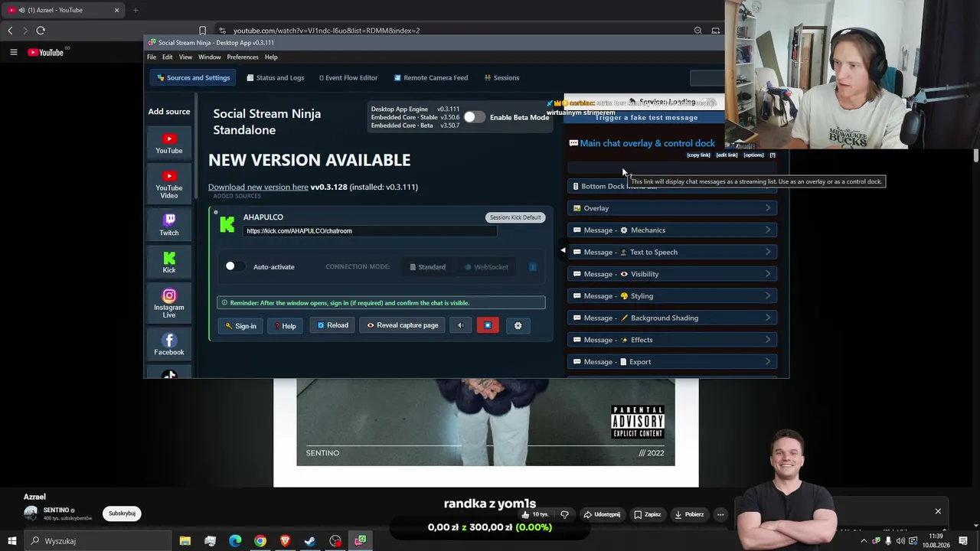Open the YouTube hamburger guide menu
Screen dimensions: 980x551
click(x=13, y=52)
